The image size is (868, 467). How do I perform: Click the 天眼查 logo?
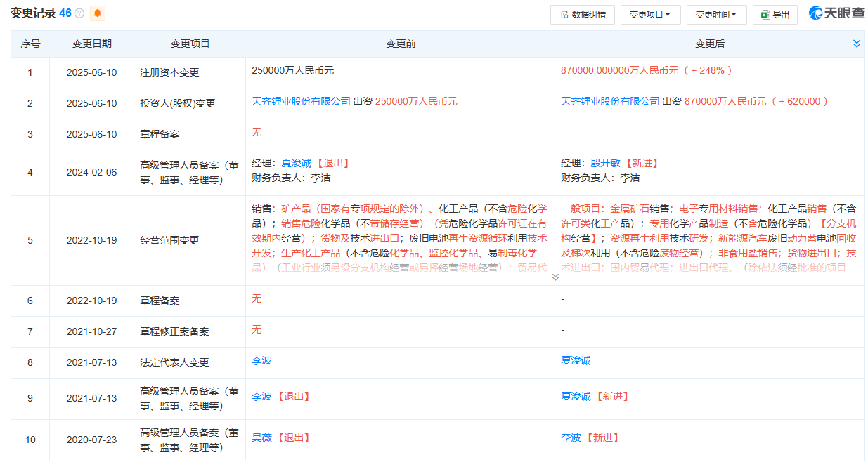pyautogui.click(x=836, y=13)
